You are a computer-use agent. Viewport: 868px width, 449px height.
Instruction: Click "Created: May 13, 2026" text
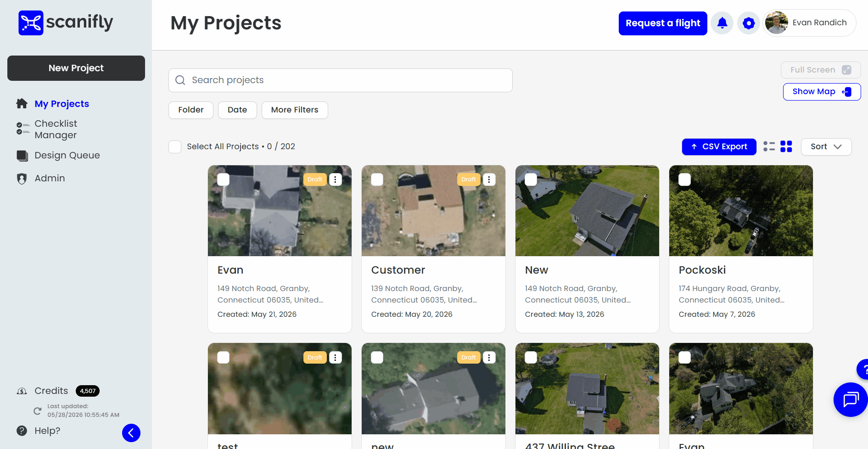pyautogui.click(x=565, y=314)
